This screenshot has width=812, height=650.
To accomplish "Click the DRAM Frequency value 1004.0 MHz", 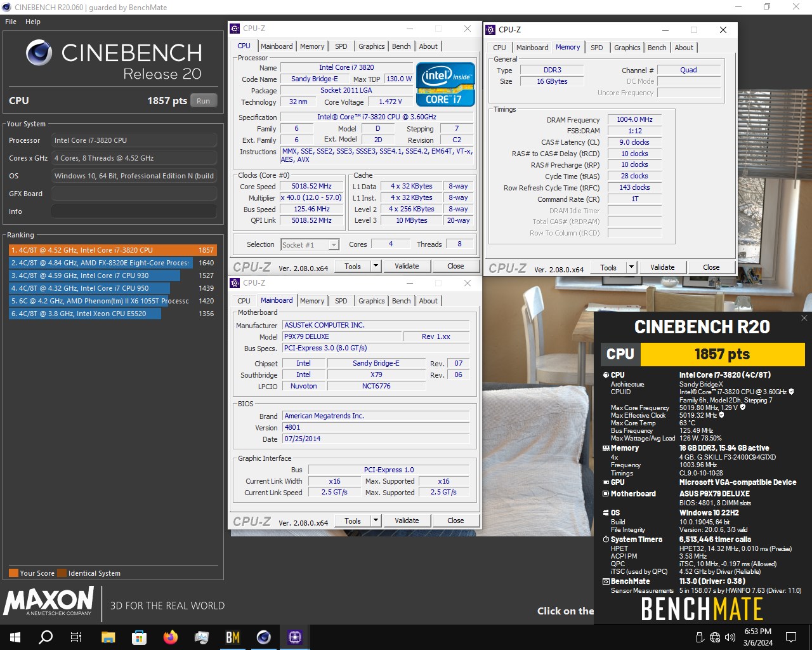I will click(x=634, y=119).
